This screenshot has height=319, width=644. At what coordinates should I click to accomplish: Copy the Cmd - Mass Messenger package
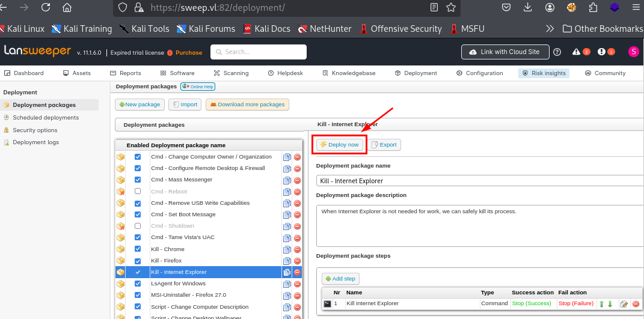[287, 180]
